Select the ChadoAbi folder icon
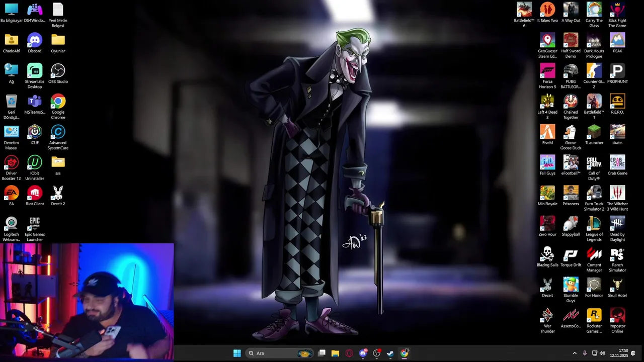This screenshot has width=644, height=362. pos(11,40)
